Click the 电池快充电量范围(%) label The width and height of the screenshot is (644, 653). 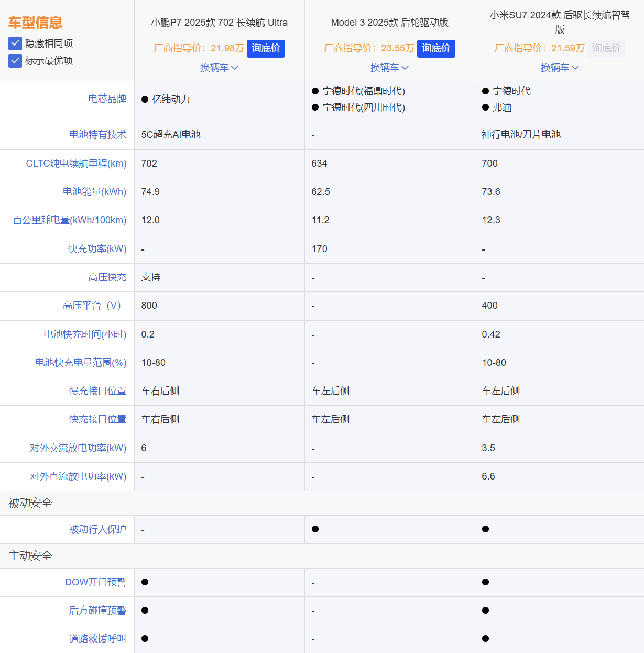(x=81, y=363)
